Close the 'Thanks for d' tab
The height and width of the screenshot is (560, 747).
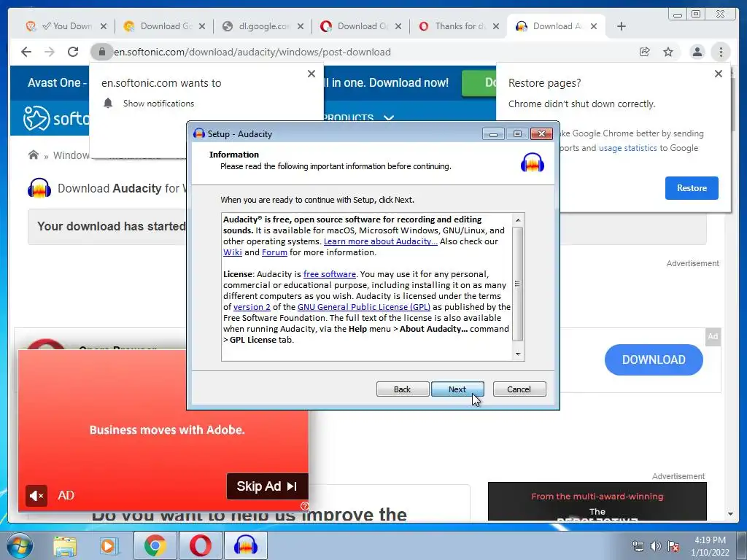pos(496,27)
